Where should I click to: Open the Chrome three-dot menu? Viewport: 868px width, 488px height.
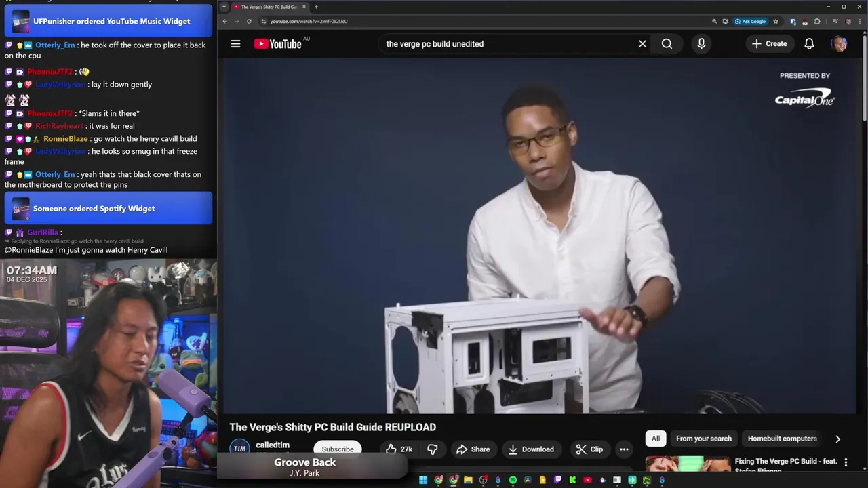pyautogui.click(x=860, y=21)
